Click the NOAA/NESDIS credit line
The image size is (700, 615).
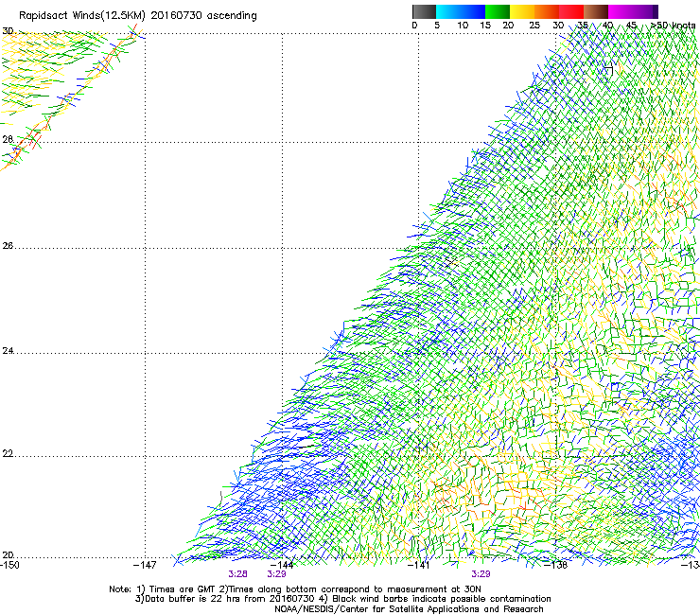409,609
